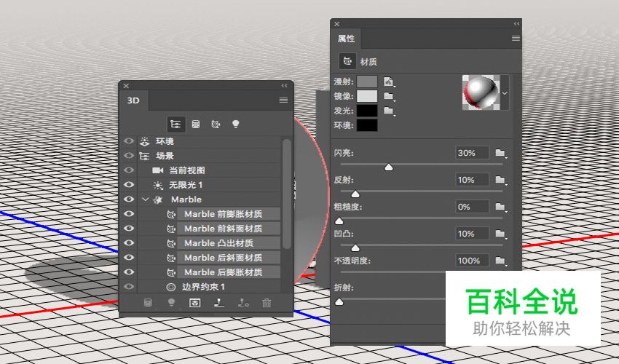Hide Marble 前膨胀材质 material
The height and width of the screenshot is (364, 619).
coord(129,214)
